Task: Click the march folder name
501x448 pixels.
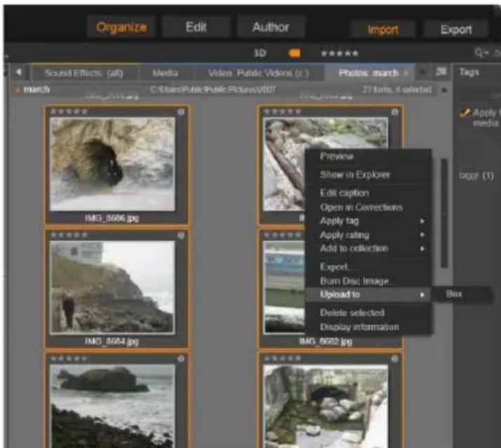Action: tap(36, 90)
